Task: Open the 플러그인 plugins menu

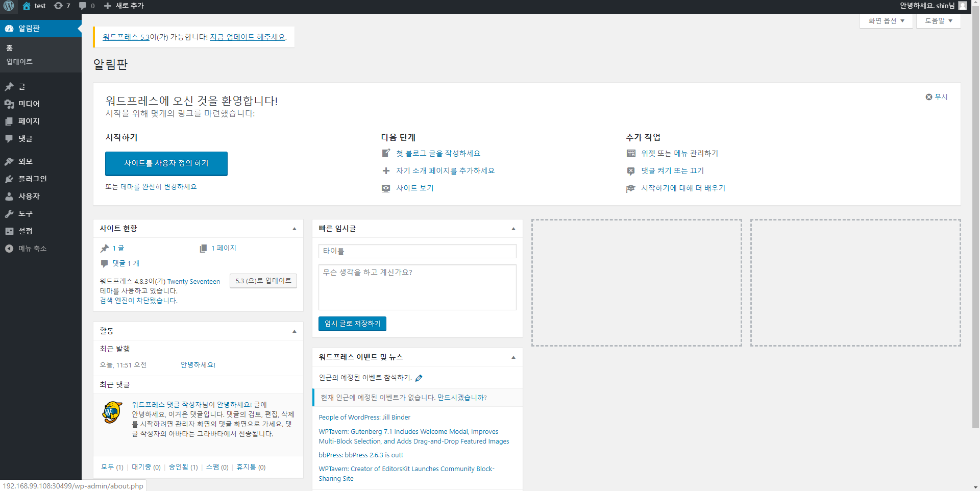Action: (x=41, y=179)
